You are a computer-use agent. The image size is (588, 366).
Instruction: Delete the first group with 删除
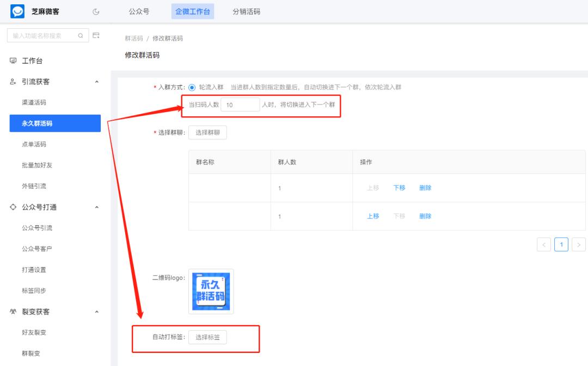click(x=425, y=187)
